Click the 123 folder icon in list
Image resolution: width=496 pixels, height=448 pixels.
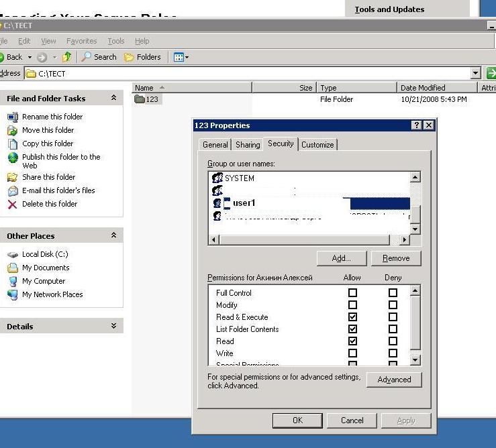[139, 99]
